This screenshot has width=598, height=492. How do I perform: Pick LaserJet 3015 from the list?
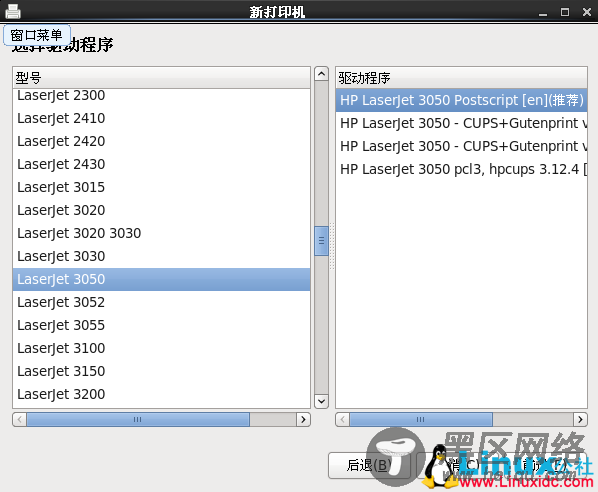click(161, 187)
